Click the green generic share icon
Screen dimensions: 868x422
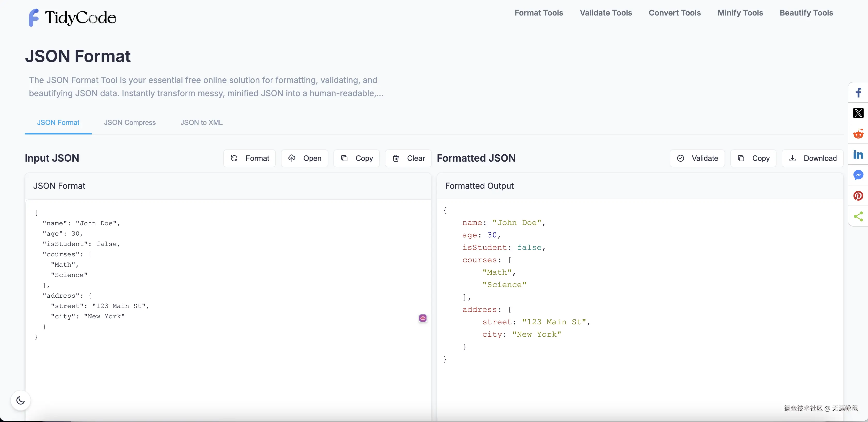click(858, 216)
